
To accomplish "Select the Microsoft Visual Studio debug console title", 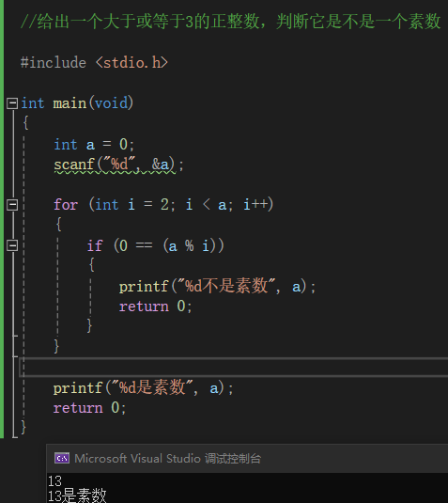I will (167, 459).
